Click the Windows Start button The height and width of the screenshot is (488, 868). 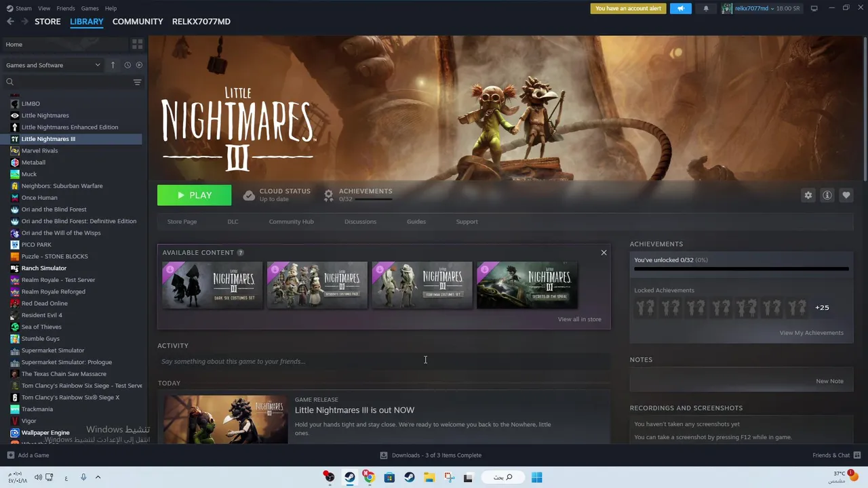click(x=536, y=477)
